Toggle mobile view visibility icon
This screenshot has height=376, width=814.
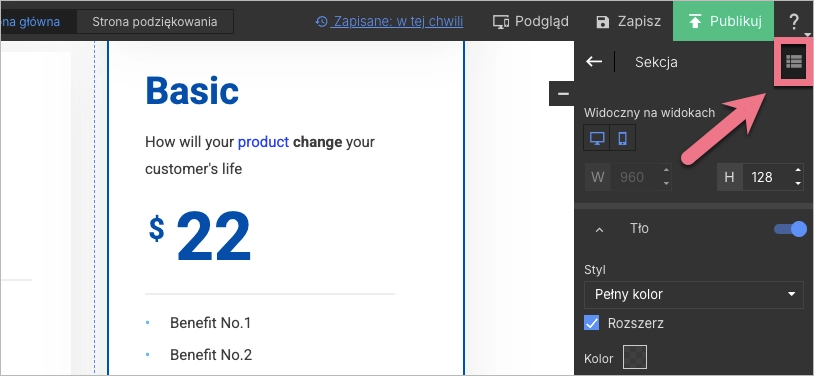pyautogui.click(x=622, y=138)
